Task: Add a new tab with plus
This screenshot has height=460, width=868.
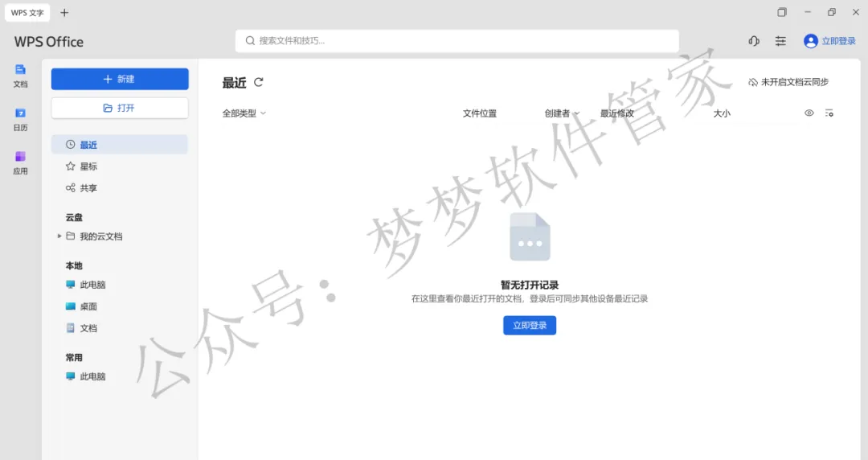Action: coord(64,13)
